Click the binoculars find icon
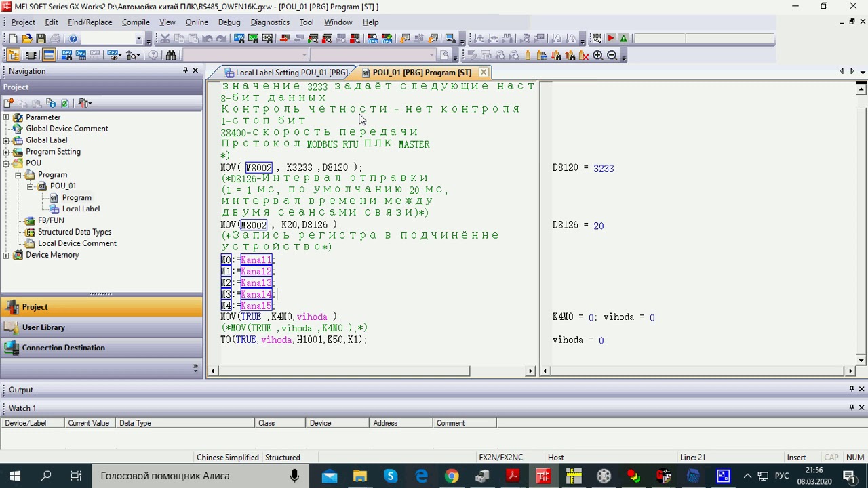Screen dimensions: 868x488 tap(171, 56)
